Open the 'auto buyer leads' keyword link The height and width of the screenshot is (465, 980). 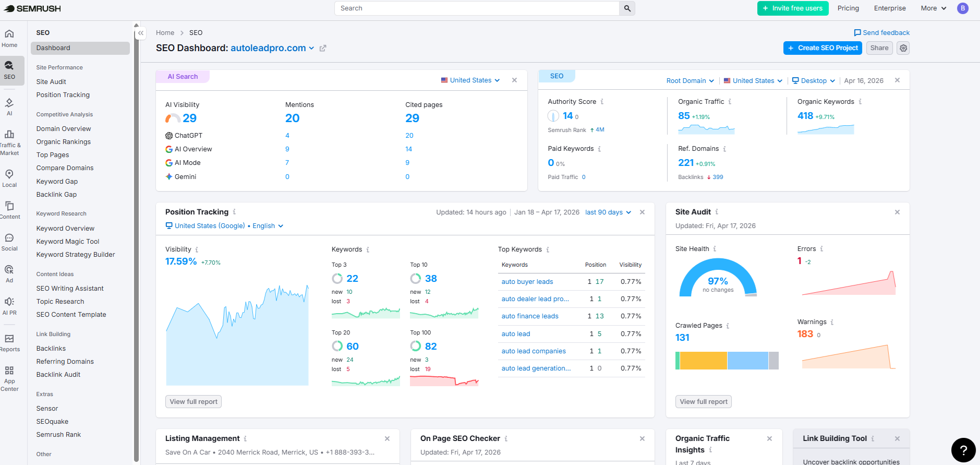527,282
